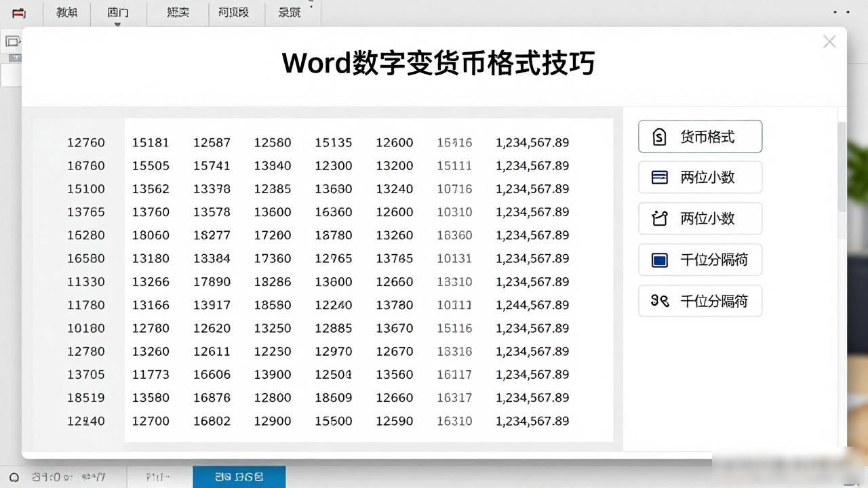
Task: Click the scrollbar thumb beside the options panel
Action: click(x=842, y=166)
